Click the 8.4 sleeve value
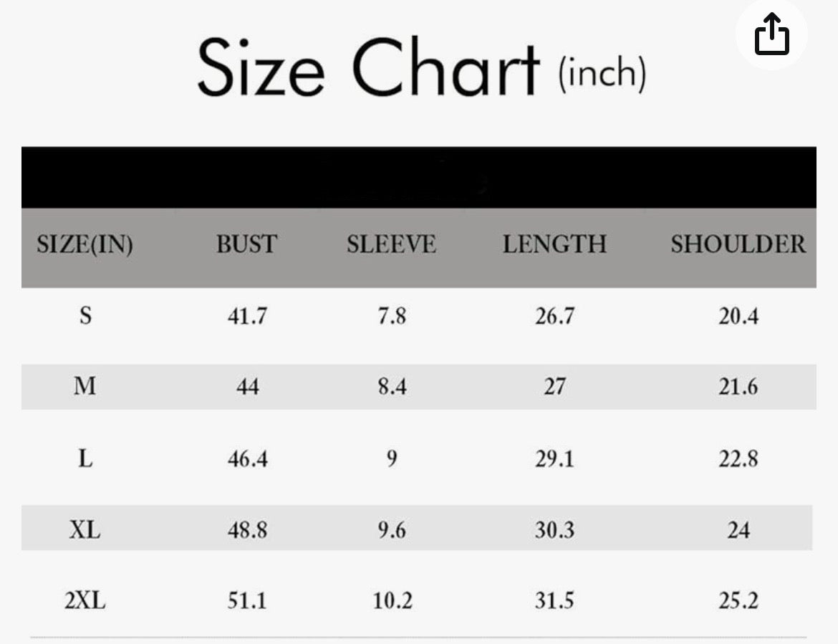Viewport: 838px width, 644px height. click(392, 387)
